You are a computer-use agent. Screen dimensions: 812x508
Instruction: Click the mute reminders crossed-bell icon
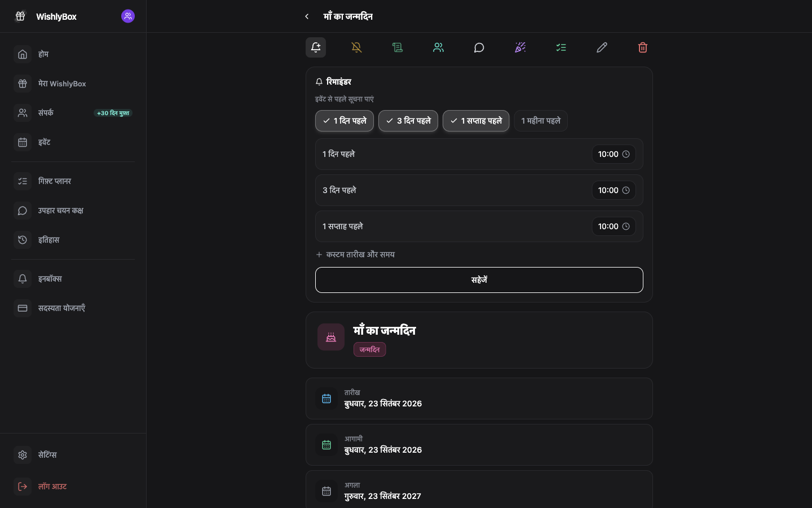tap(356, 47)
